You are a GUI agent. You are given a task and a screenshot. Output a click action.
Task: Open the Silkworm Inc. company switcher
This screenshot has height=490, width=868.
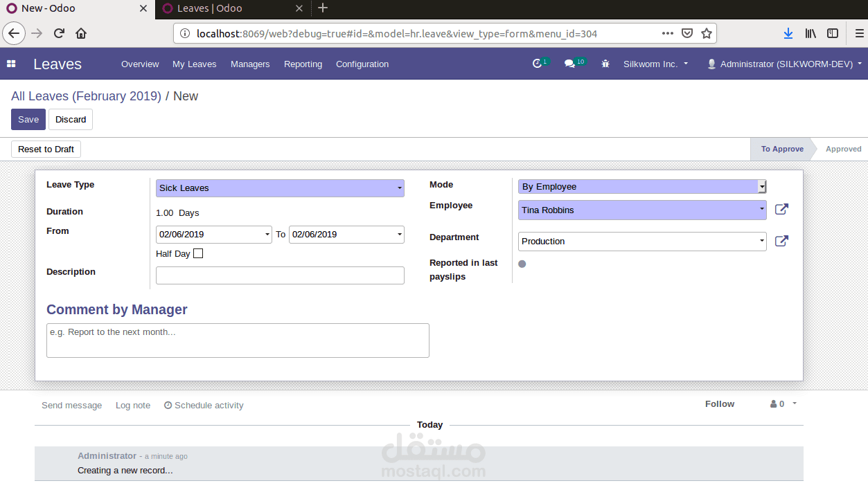point(655,64)
